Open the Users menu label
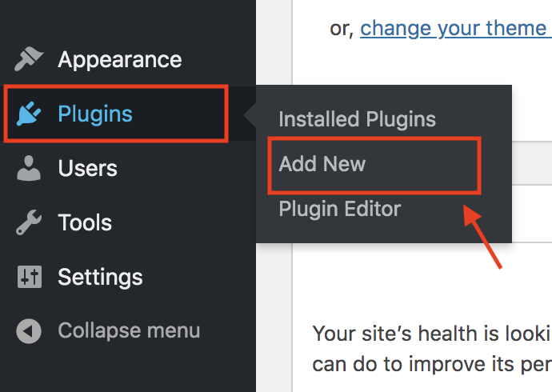 coord(87,168)
